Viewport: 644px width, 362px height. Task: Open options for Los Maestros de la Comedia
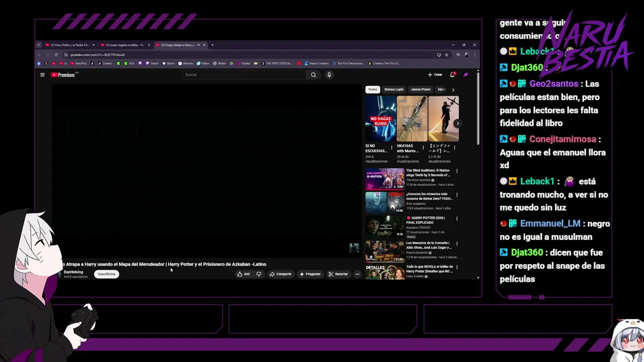point(457,243)
